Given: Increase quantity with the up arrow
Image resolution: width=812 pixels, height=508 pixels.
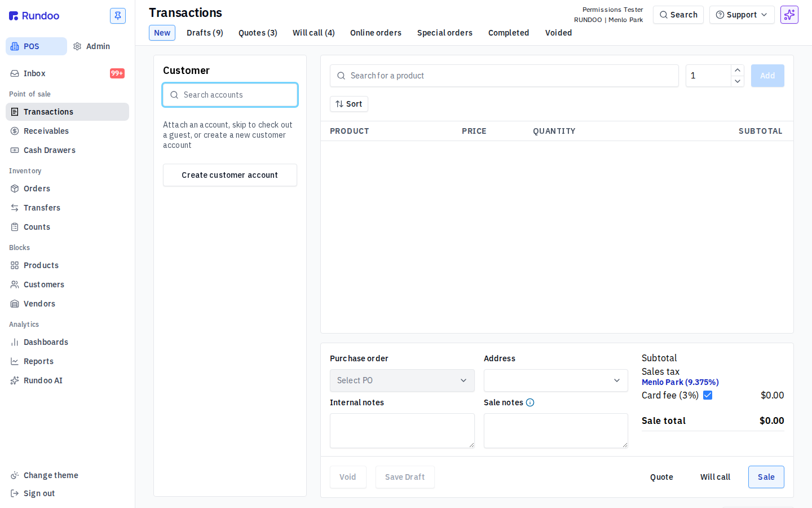Looking at the screenshot, I should pyautogui.click(x=738, y=70).
